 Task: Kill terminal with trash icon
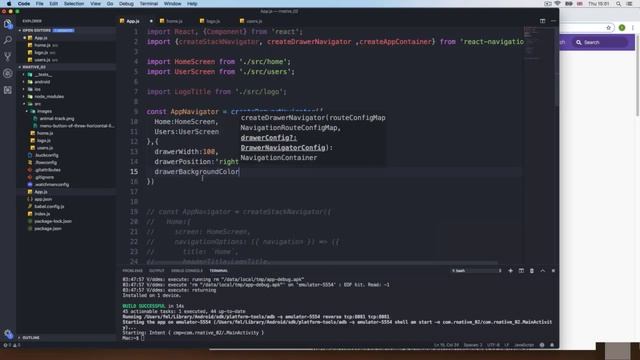[x=532, y=271]
